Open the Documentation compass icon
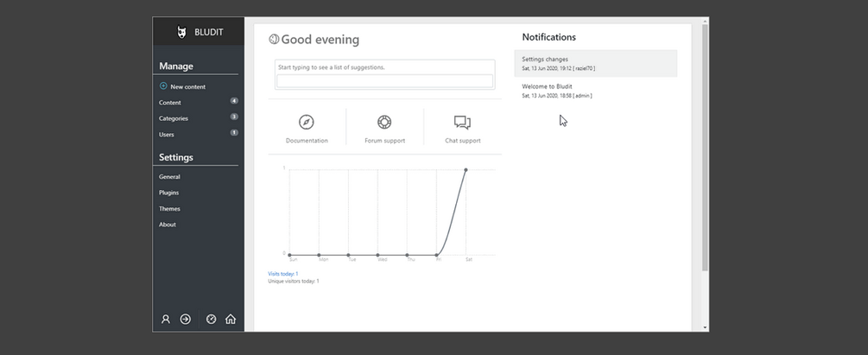This screenshot has width=868, height=355. click(x=307, y=122)
